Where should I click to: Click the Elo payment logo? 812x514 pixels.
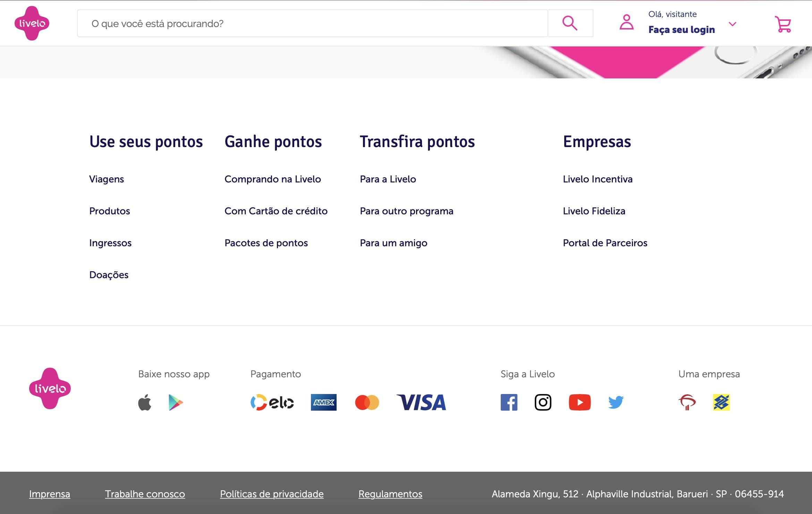pyautogui.click(x=272, y=402)
